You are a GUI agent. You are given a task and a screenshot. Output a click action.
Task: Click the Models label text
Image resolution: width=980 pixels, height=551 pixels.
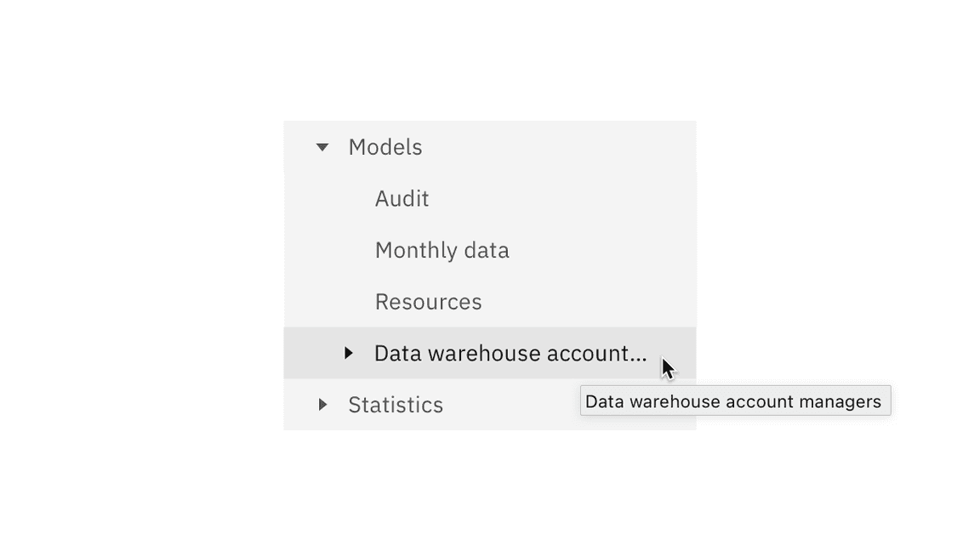click(385, 147)
